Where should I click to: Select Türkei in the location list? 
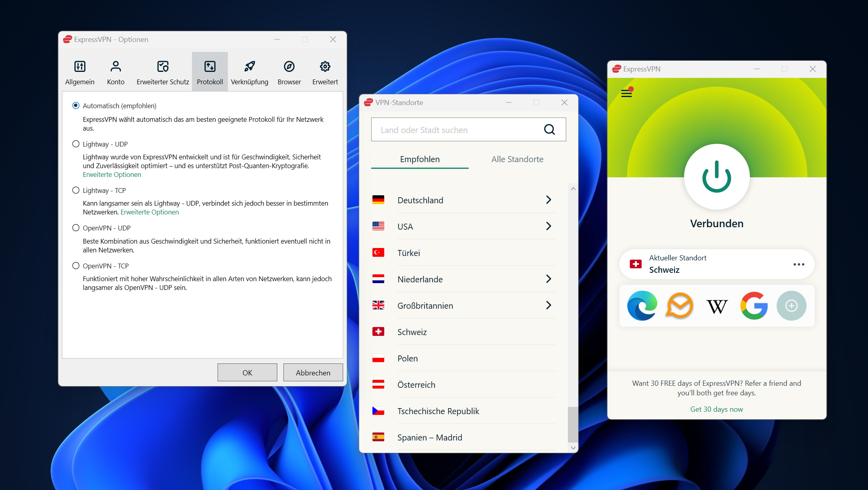[x=464, y=253]
